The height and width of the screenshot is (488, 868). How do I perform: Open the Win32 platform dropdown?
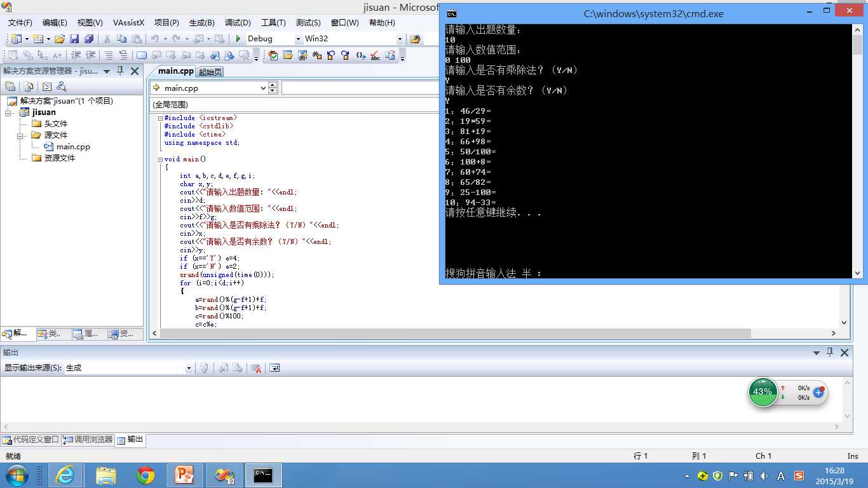400,39
